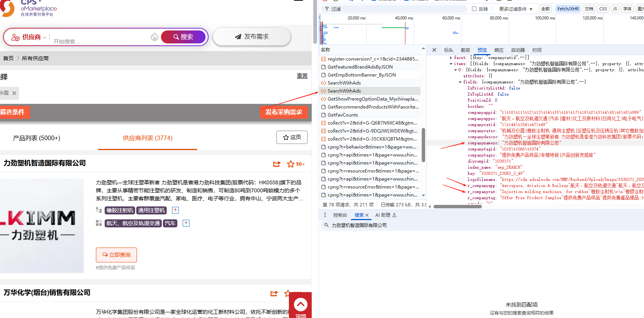Click the category tree icon beside 橡胶注射机
The width and height of the screenshot is (644, 318).
[x=99, y=210]
